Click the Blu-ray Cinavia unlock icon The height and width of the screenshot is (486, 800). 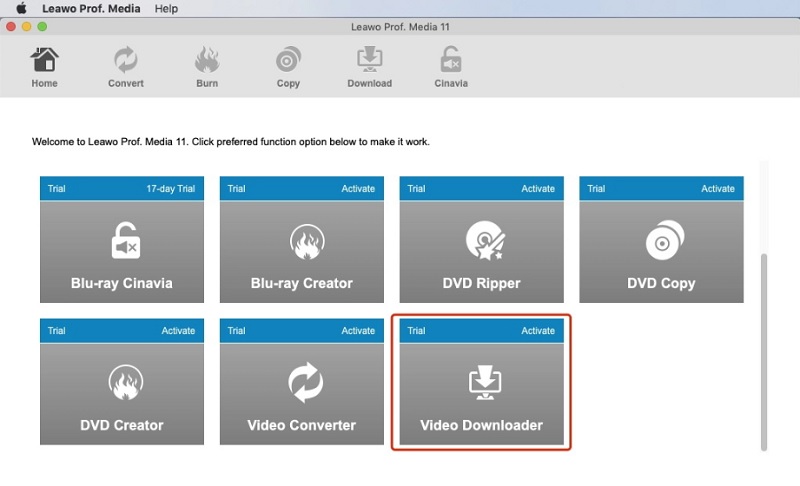coord(126,240)
